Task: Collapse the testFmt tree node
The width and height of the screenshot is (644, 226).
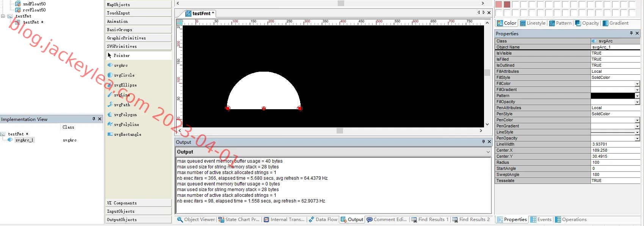Action: tap(3, 16)
